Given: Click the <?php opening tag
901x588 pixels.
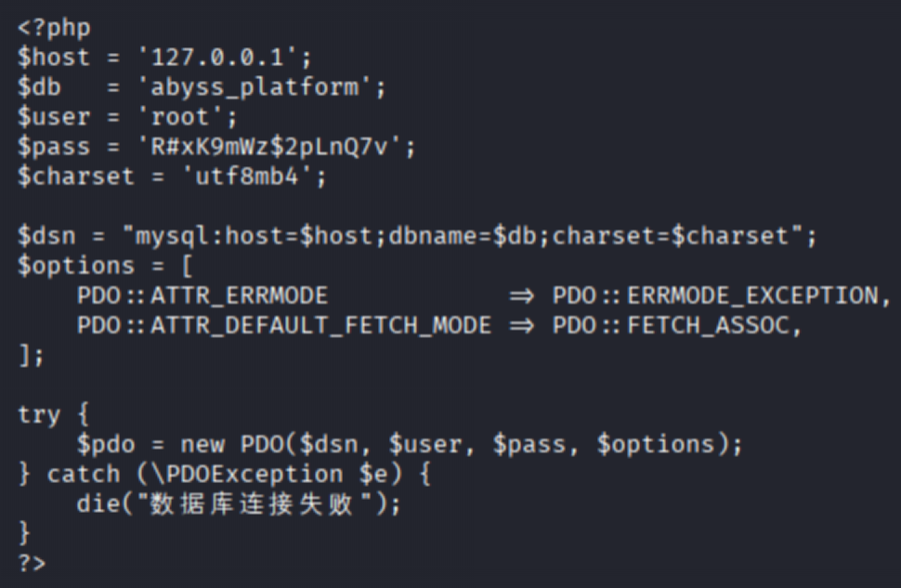Looking at the screenshot, I should pyautogui.click(x=54, y=28).
